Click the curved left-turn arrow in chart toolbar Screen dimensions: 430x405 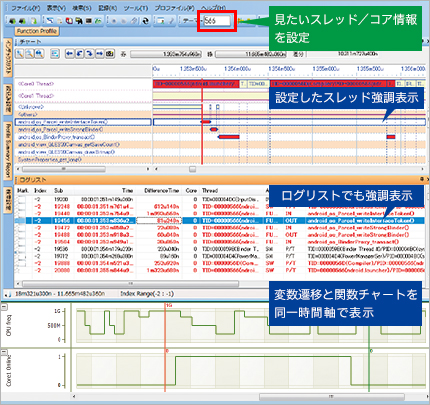79,53
